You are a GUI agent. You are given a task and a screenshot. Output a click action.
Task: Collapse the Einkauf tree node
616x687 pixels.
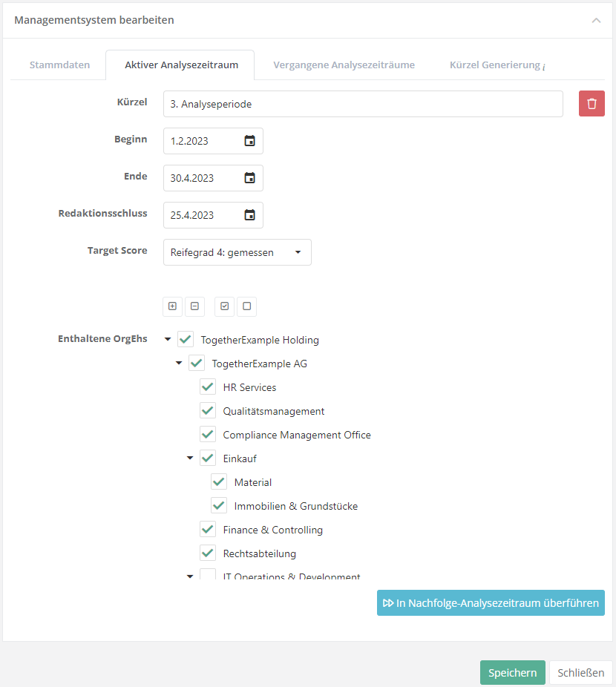(x=190, y=458)
